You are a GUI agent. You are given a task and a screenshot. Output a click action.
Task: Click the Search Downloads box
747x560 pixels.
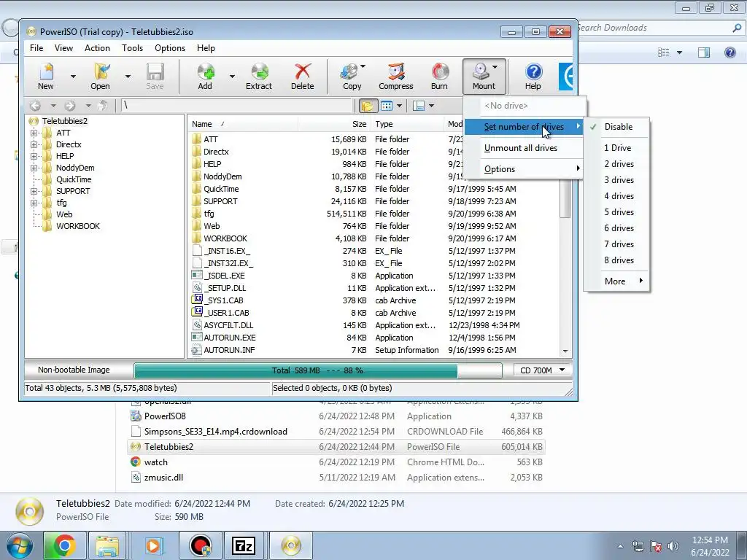tap(659, 28)
